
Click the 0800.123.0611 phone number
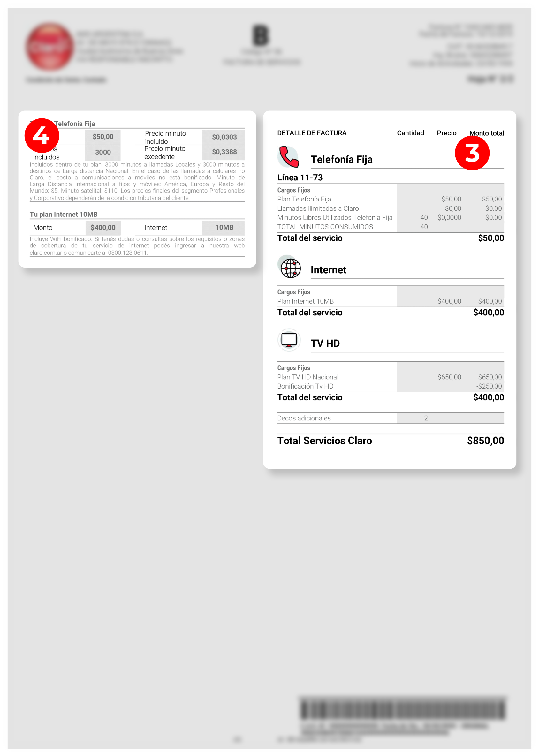click(x=127, y=253)
